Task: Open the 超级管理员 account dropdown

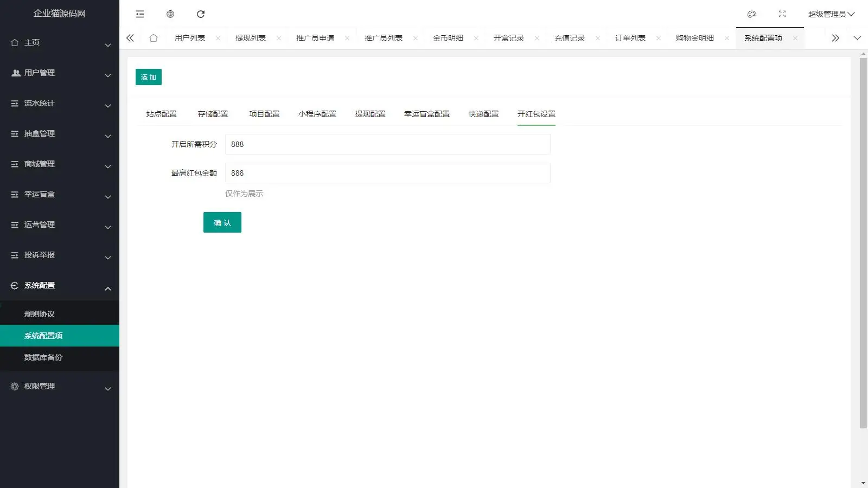Action: [829, 14]
